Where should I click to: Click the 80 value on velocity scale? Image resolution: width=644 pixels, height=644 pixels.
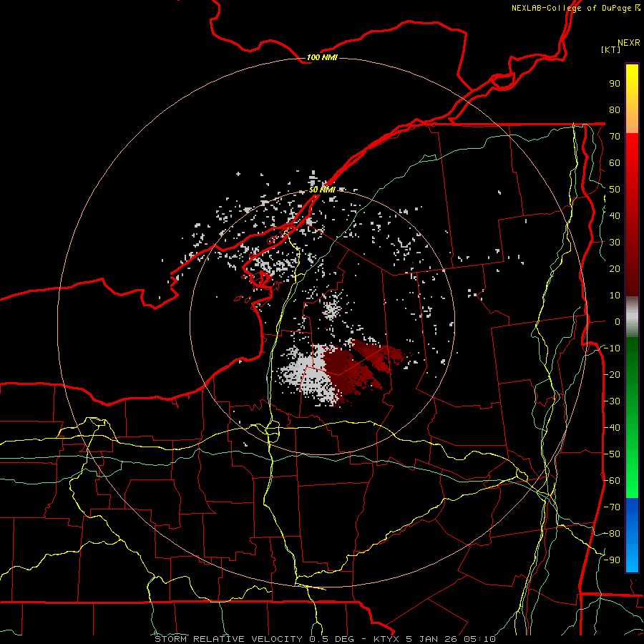(x=615, y=110)
